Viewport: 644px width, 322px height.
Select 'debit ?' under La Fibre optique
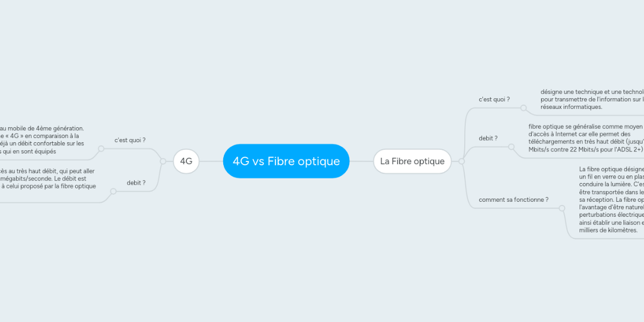[488, 138]
